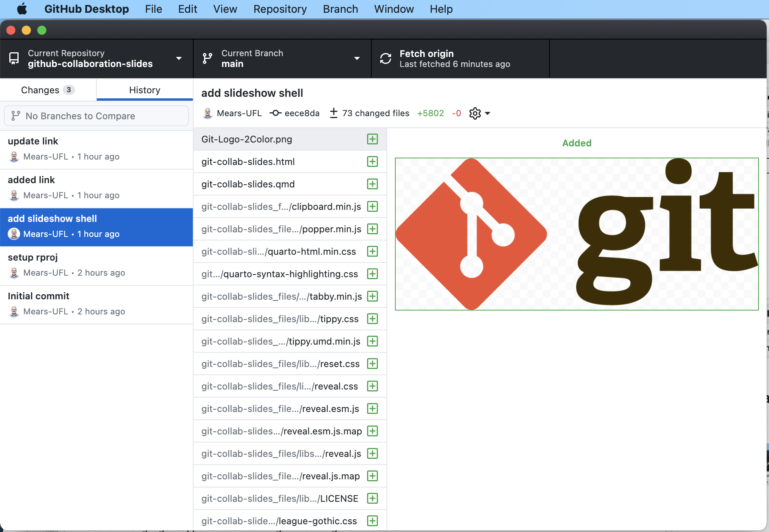
Task: Click the Fetch origin sync icon
Action: [x=385, y=58]
